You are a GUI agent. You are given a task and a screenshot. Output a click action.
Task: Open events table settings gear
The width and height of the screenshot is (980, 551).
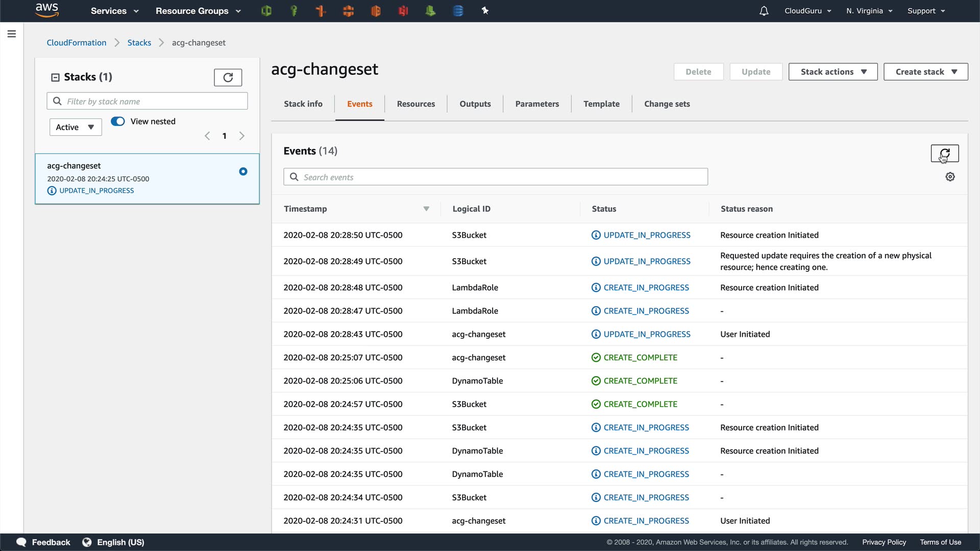click(950, 177)
